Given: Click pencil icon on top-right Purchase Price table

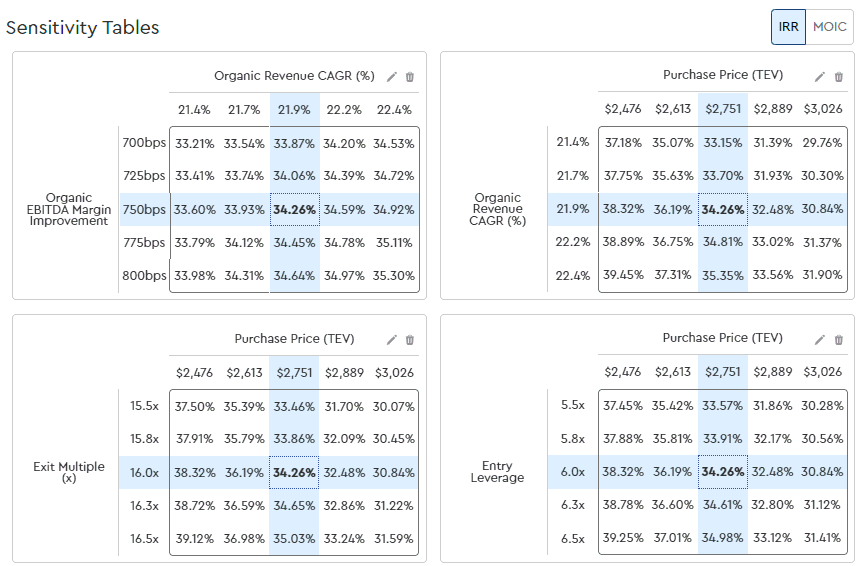Looking at the screenshot, I should (820, 77).
